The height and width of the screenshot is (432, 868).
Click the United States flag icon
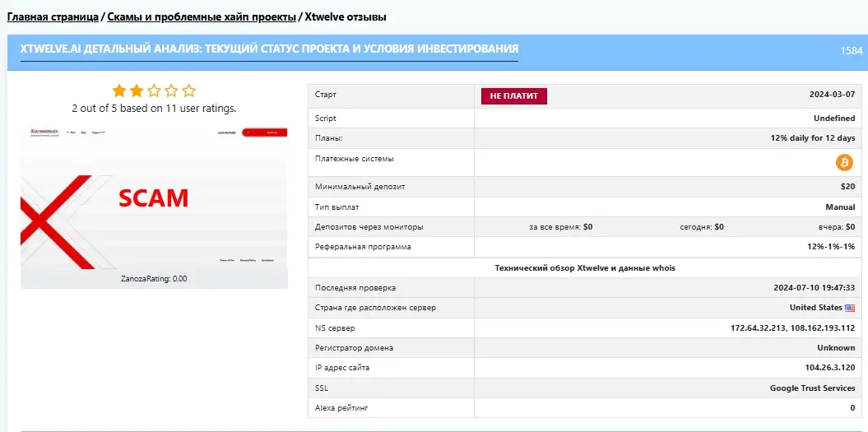[850, 308]
